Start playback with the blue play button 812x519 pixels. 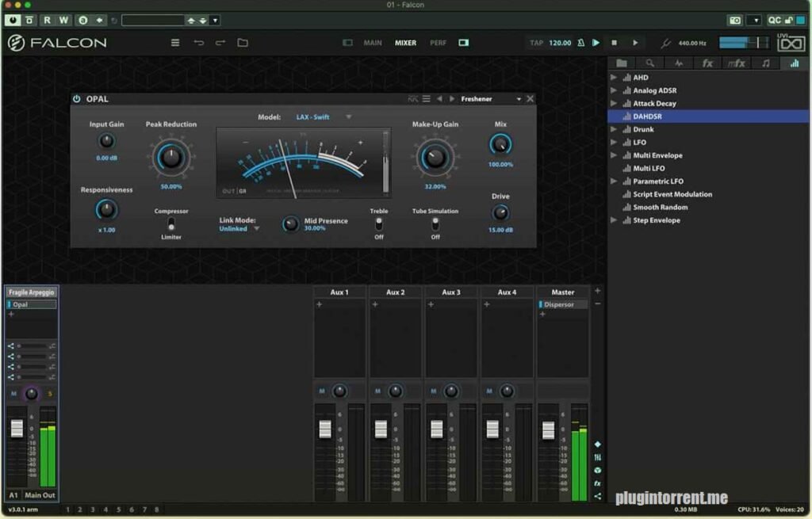click(596, 43)
